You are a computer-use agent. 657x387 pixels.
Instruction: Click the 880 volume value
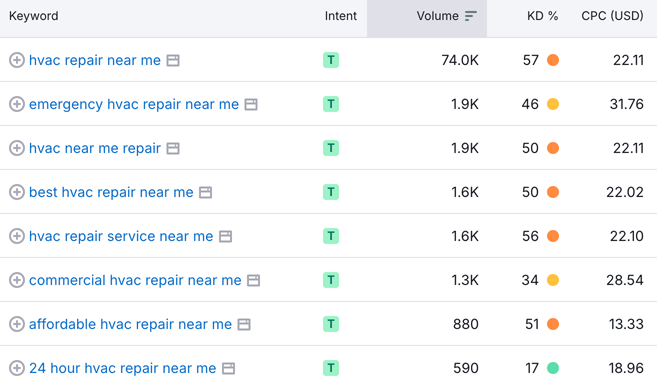coord(466,324)
